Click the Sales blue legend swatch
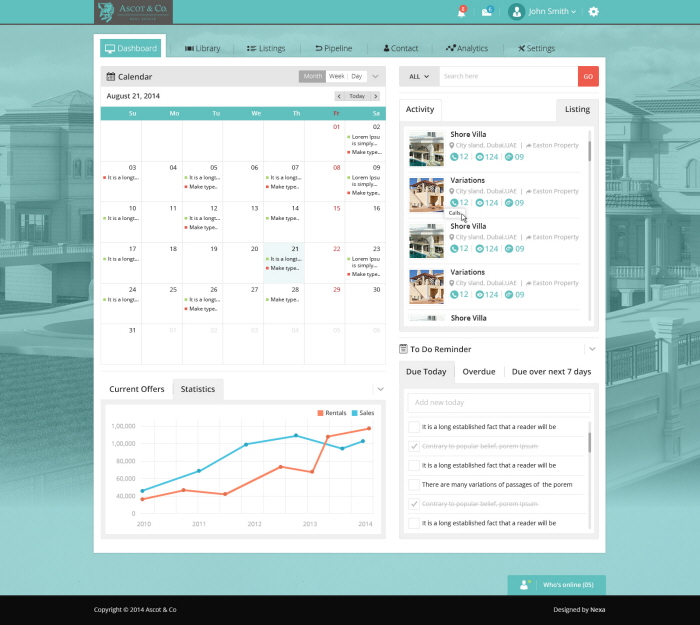Viewport: 700px width, 625px height. [354, 413]
